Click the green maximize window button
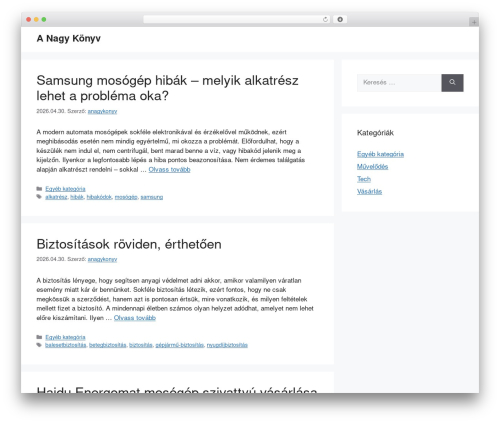The height and width of the screenshot is (423, 500). [44, 20]
